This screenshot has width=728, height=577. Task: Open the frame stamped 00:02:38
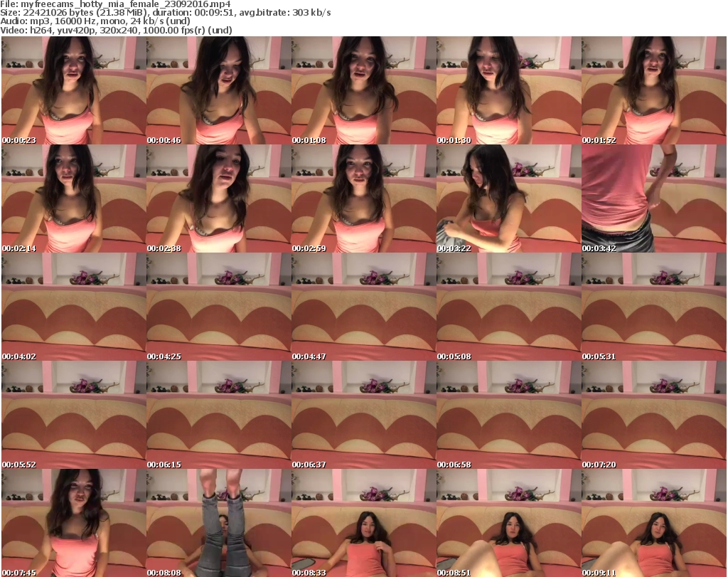[x=219, y=198]
